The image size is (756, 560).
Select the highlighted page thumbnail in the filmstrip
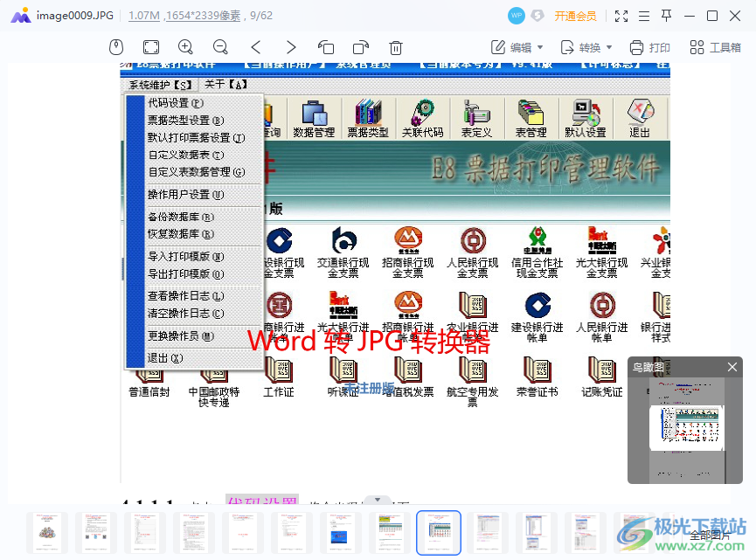[x=438, y=533]
